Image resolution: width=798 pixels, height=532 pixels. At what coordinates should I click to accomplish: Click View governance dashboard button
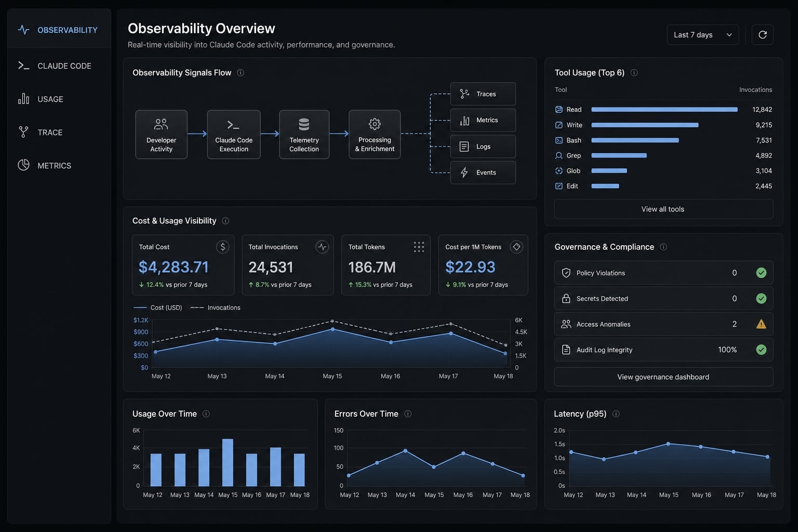coord(663,377)
